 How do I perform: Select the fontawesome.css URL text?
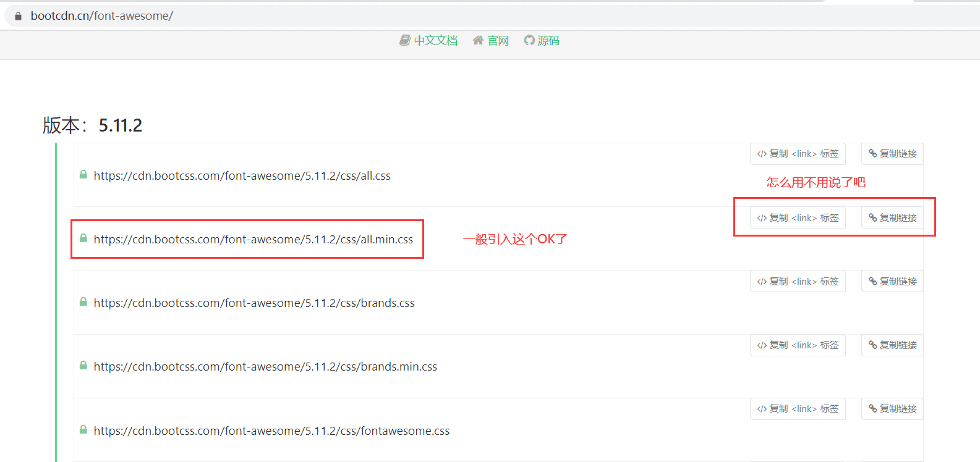point(272,431)
